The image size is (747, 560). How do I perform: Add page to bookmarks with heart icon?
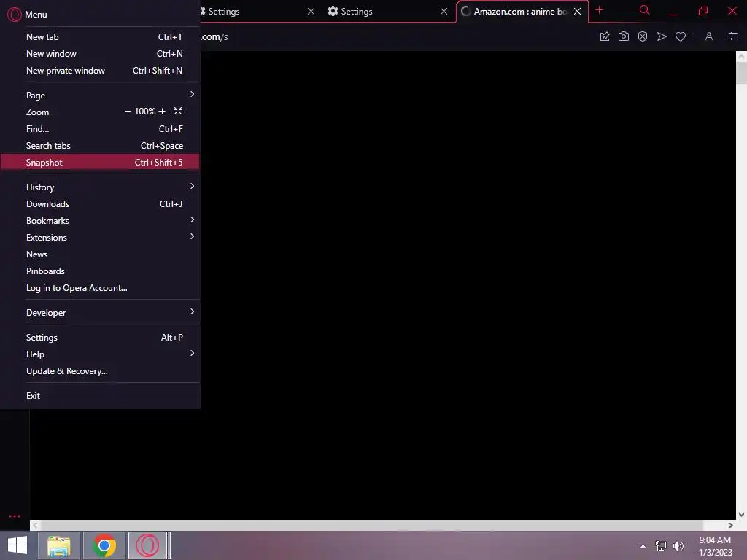(x=681, y=36)
